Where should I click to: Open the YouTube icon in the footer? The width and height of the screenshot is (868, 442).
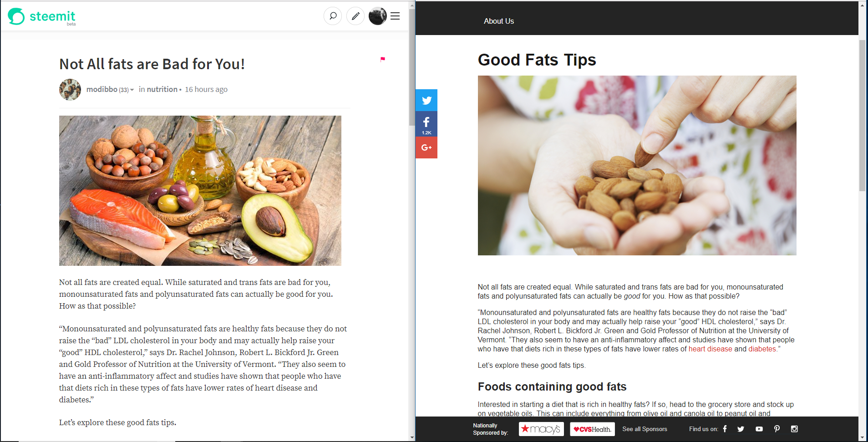(759, 429)
